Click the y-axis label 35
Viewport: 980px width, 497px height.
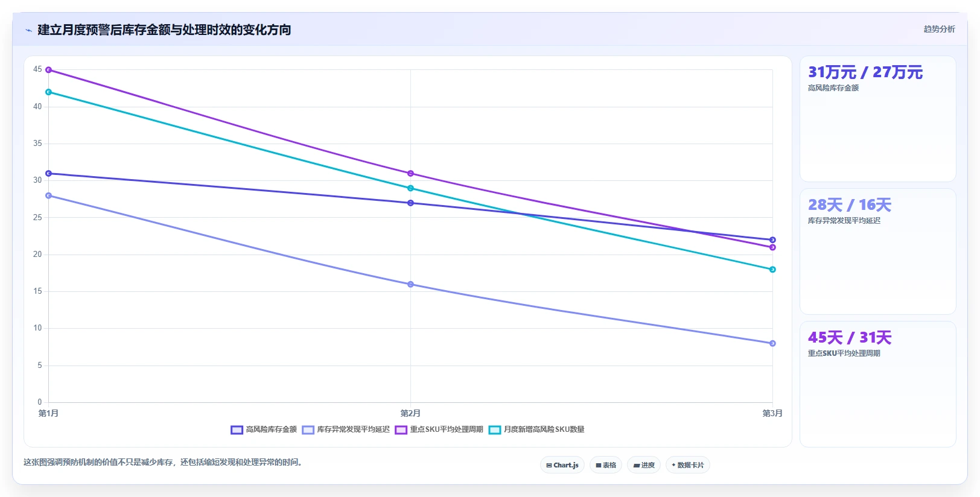(x=37, y=144)
